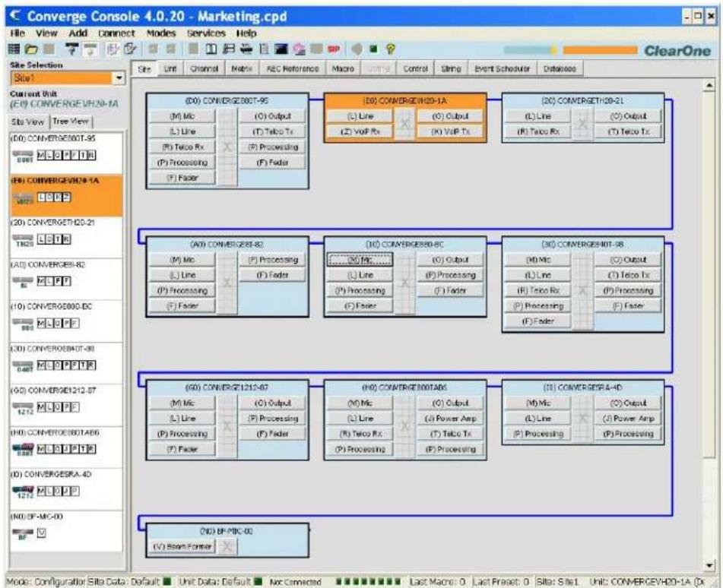This screenshot has height=588, width=723.
Task: Click (K) VoIP Tx in CONVERGEVH20-1A
Action: click(x=450, y=131)
